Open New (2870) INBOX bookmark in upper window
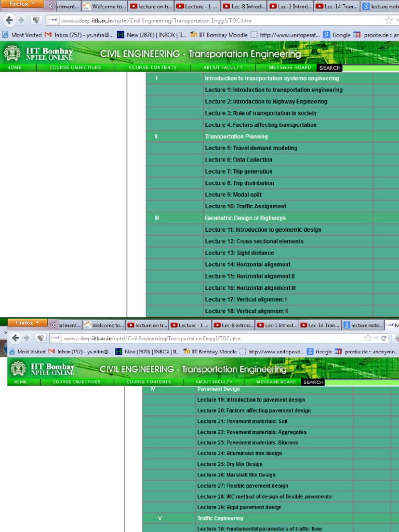399x532 pixels. click(x=152, y=35)
